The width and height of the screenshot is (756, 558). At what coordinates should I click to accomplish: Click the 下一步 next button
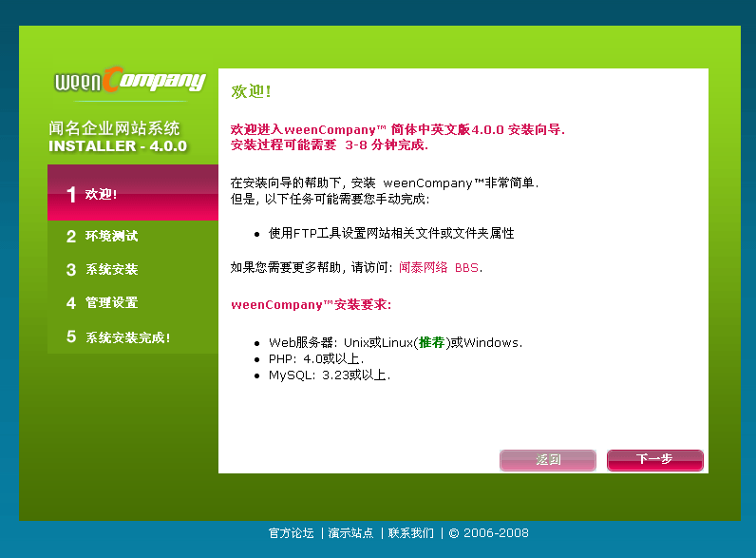pos(654,459)
